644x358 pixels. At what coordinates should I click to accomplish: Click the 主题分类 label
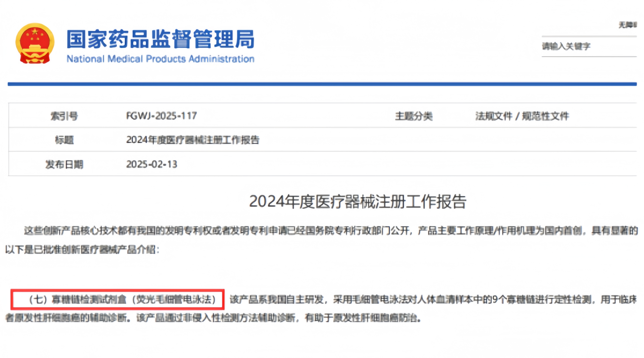(414, 116)
